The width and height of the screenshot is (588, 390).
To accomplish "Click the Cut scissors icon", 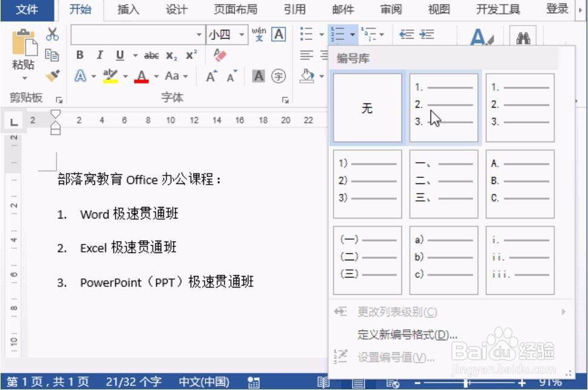I will click(52, 34).
